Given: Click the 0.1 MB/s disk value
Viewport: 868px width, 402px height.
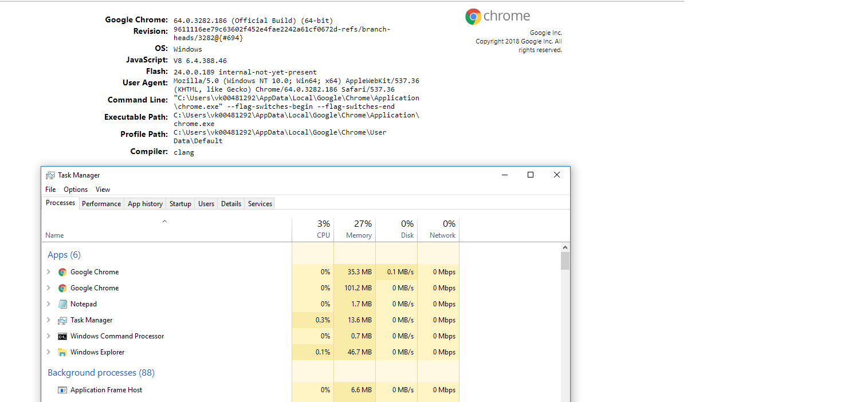Looking at the screenshot, I should 400,272.
